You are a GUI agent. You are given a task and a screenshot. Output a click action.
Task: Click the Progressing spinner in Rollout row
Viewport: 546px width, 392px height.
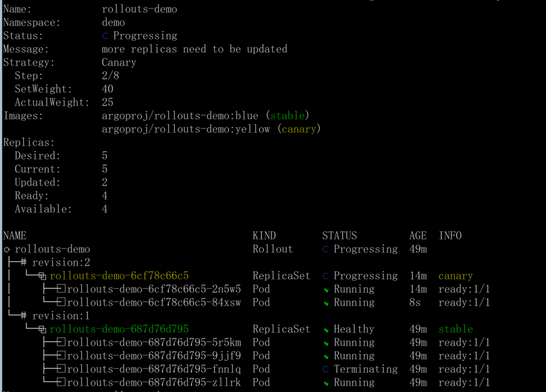(326, 249)
